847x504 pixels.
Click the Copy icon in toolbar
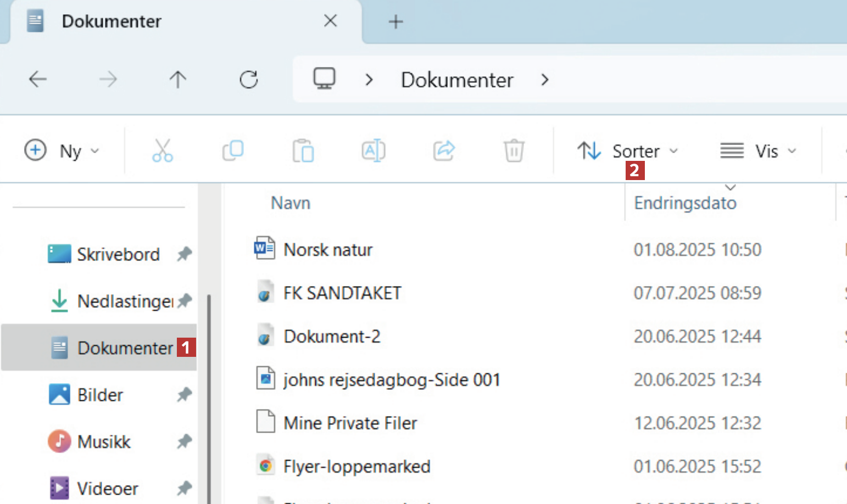point(233,150)
